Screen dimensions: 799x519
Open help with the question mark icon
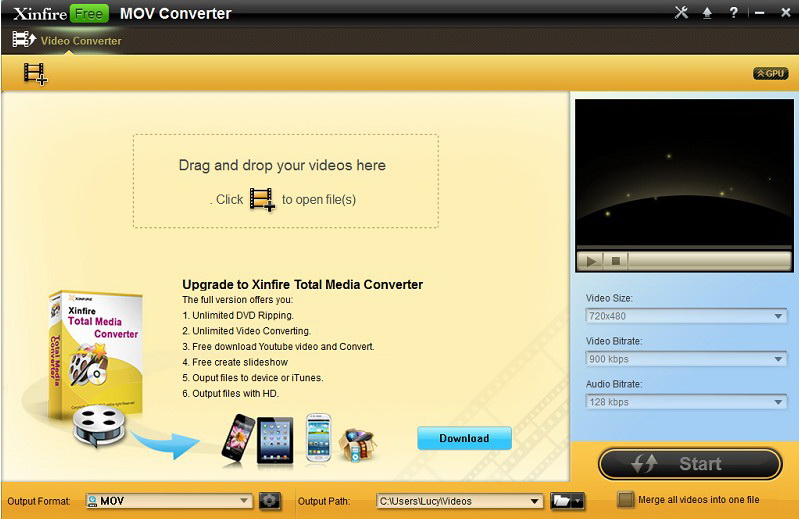733,13
